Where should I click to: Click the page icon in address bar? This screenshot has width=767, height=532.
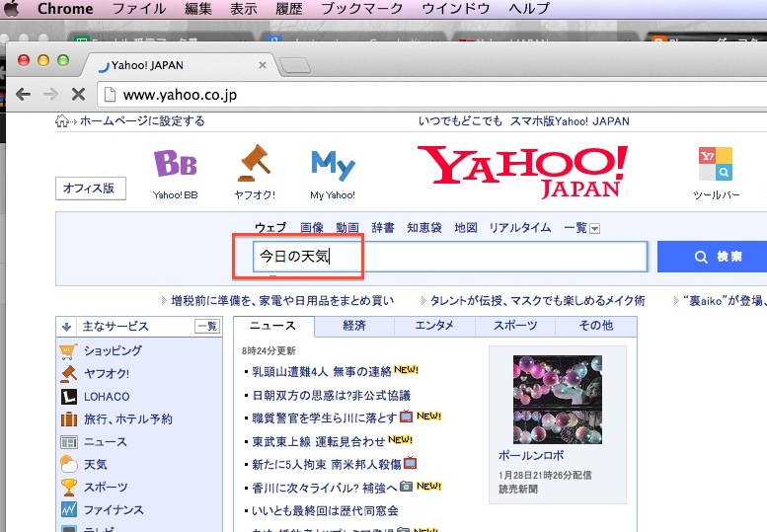tap(110, 95)
